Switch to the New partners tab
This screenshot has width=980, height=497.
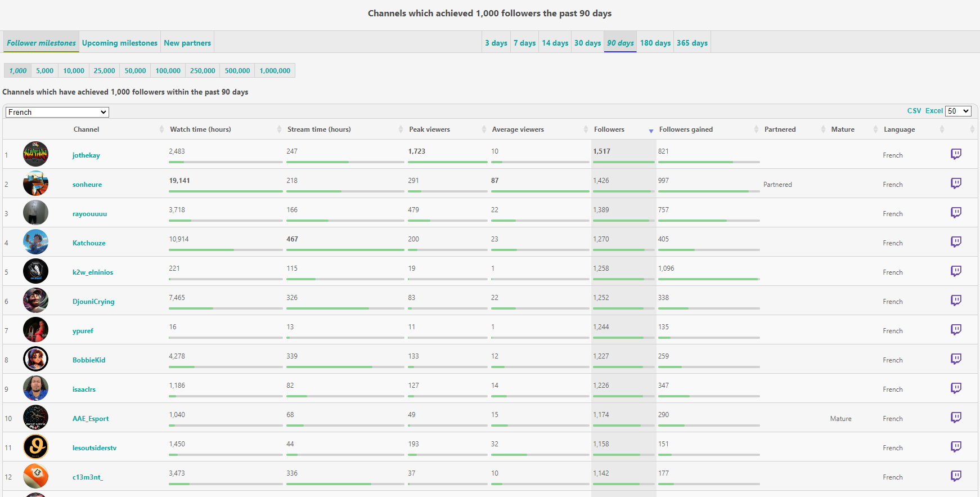point(187,43)
